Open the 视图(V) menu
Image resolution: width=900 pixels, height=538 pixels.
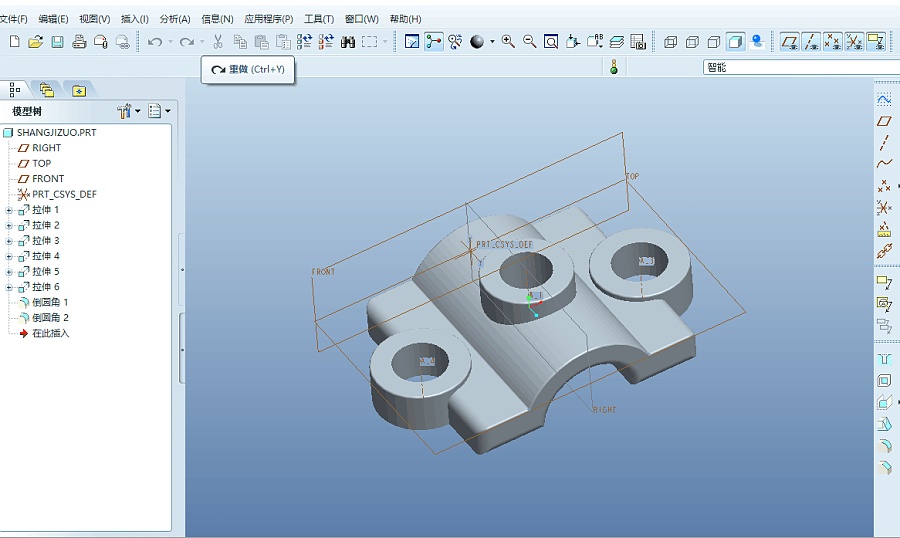point(94,19)
